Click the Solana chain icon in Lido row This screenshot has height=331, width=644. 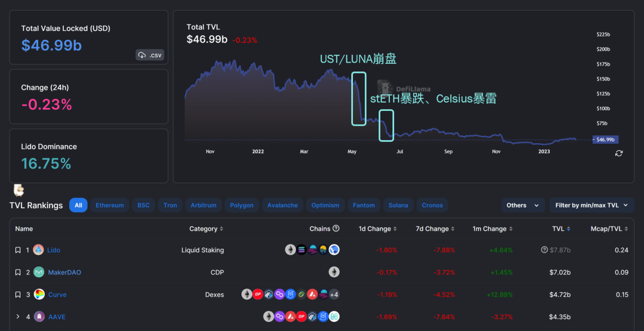302,250
